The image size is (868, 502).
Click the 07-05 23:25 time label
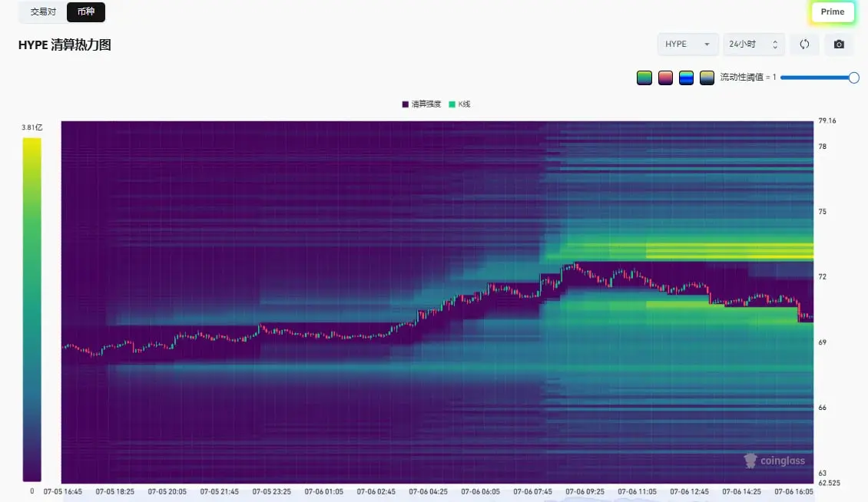(x=271, y=491)
